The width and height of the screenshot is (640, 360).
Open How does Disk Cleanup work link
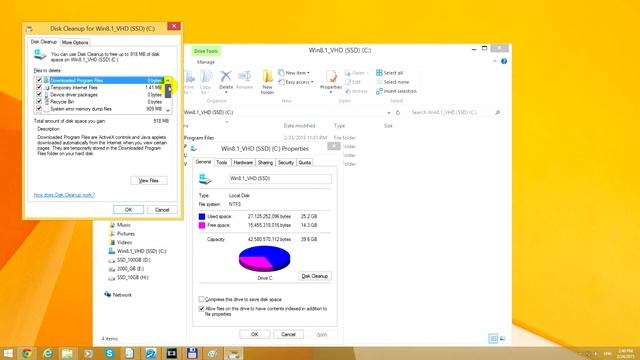tap(64, 195)
